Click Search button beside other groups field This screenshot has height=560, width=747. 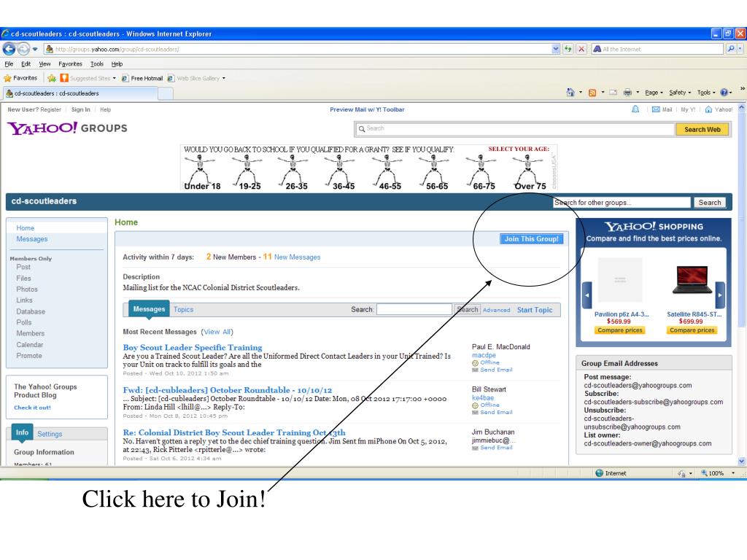tap(710, 203)
